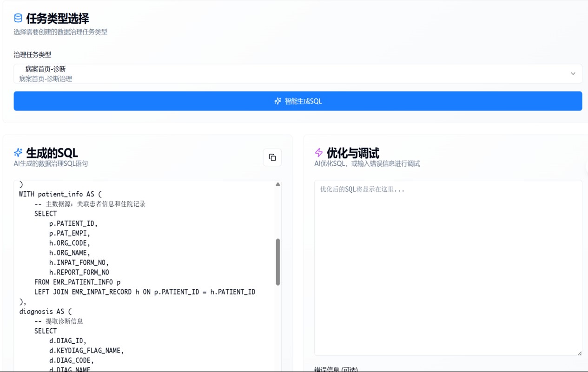Viewport: 588px width, 372px height.
Task: Copy the generated SQL with the copy icon
Action: point(272,157)
